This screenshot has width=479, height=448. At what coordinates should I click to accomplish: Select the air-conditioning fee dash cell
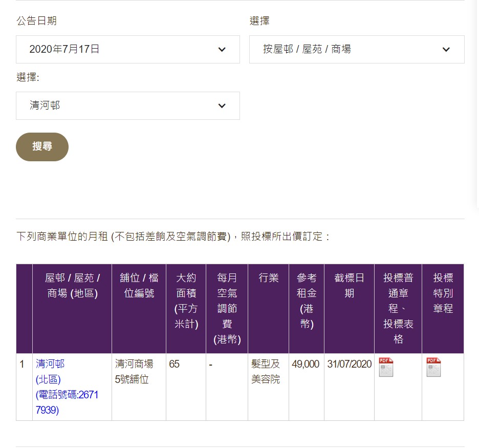click(x=227, y=387)
